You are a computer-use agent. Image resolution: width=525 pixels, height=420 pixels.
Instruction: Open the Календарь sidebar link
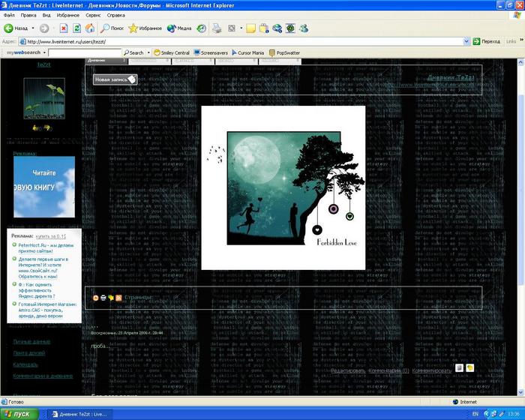tap(25, 364)
